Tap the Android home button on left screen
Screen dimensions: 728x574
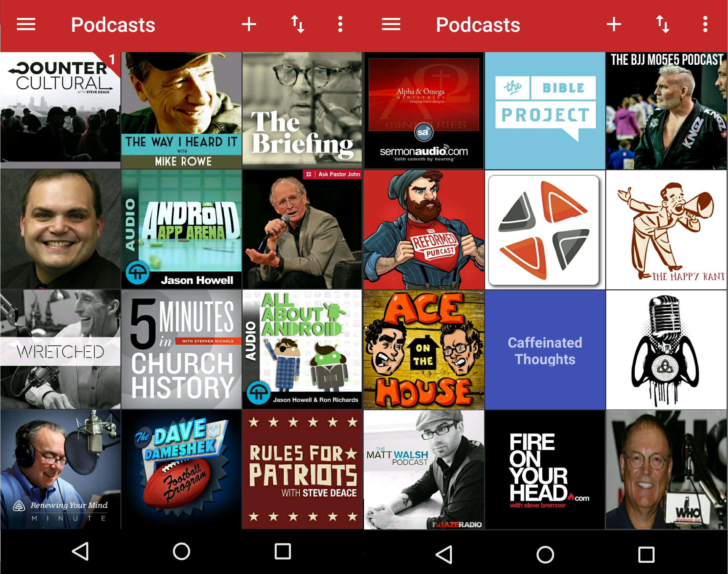coord(182,551)
